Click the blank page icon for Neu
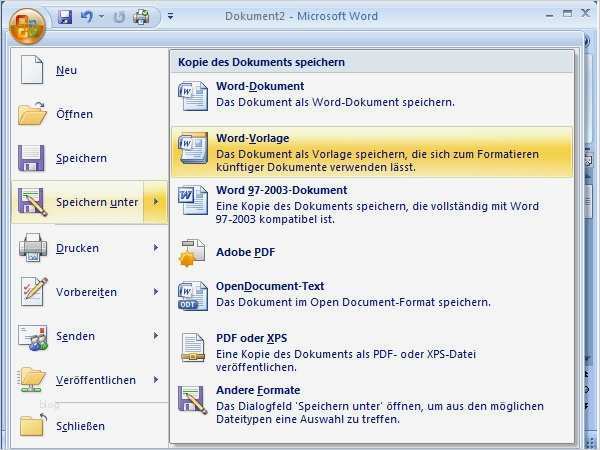600x450 pixels. pyautogui.click(x=32, y=69)
